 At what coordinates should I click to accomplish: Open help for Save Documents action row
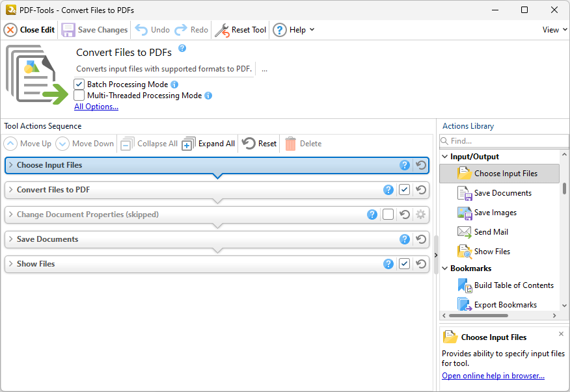tap(405, 239)
